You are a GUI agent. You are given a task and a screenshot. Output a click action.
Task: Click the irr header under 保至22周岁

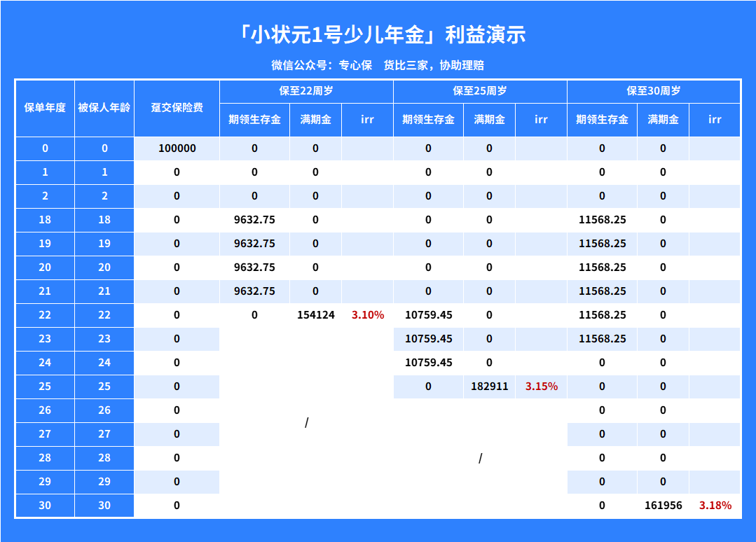point(368,120)
